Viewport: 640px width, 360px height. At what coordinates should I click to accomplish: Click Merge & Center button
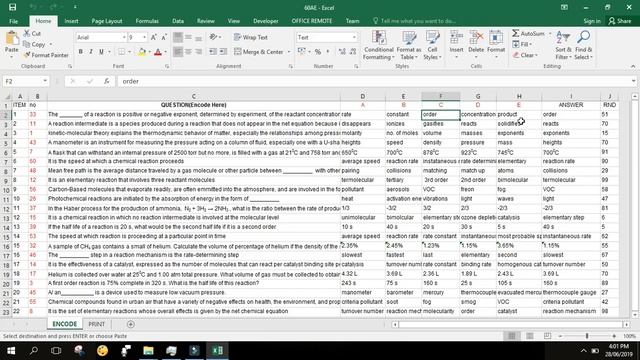point(259,52)
